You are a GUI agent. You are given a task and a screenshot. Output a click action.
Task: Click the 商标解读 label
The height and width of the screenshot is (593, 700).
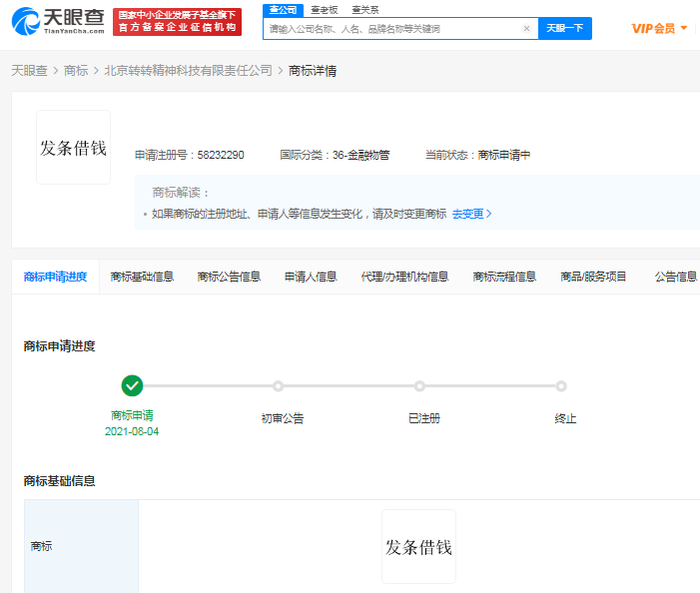pos(181,193)
